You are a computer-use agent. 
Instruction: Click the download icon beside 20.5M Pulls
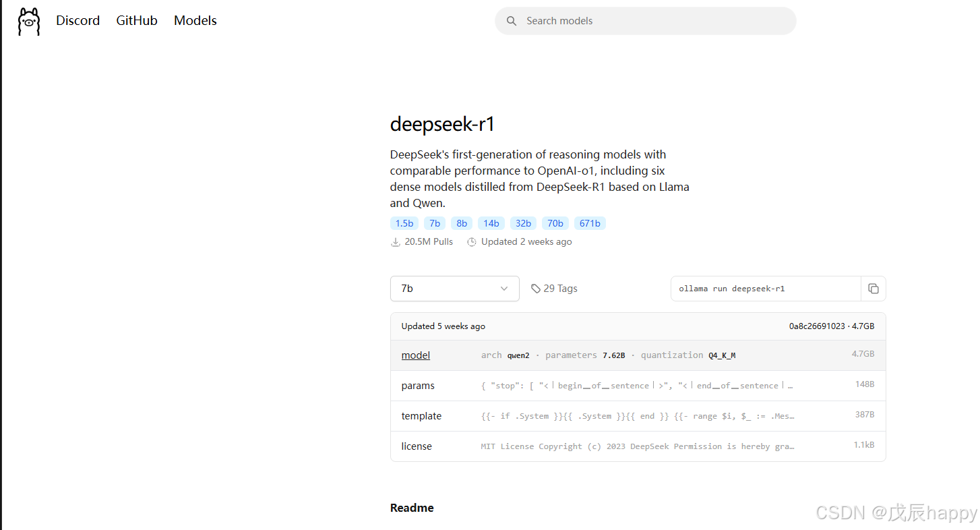click(x=396, y=242)
